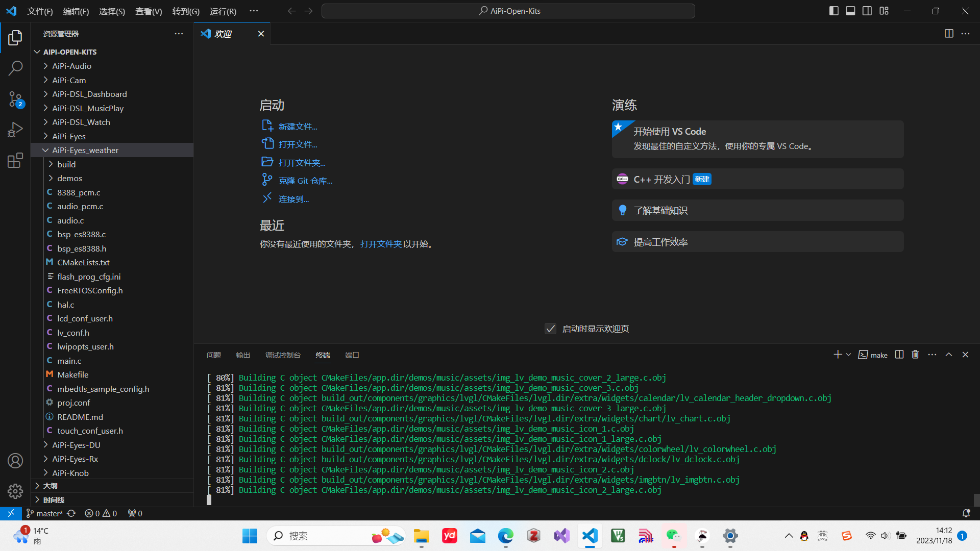Split the editor to the right
This screenshot has width=980, height=551.
[949, 33]
